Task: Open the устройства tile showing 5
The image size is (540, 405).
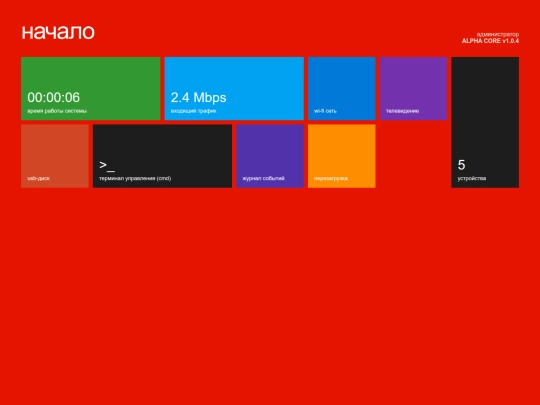Action: (x=485, y=122)
